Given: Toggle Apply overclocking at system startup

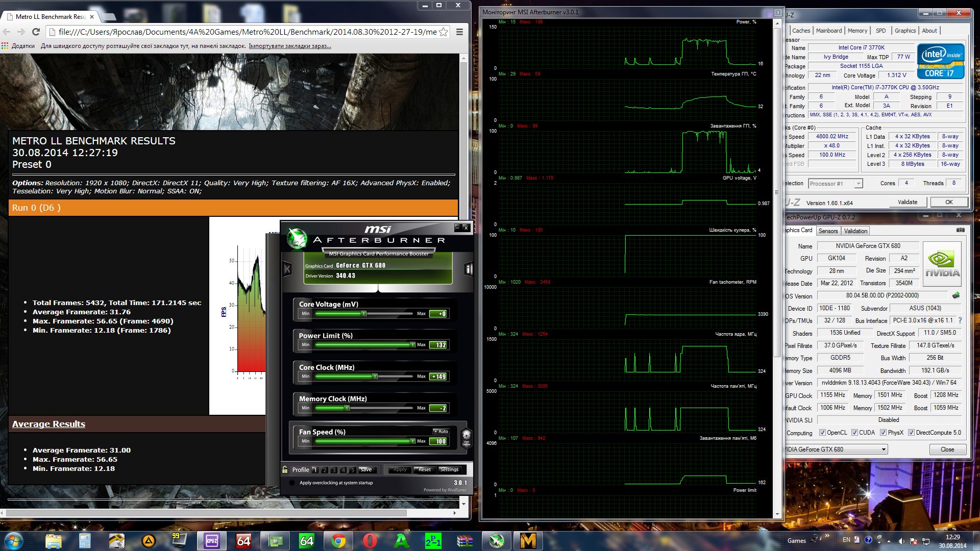Looking at the screenshot, I should coord(292,483).
